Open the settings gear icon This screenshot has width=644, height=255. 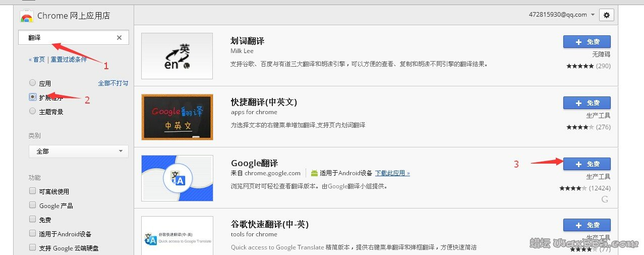[x=606, y=15]
